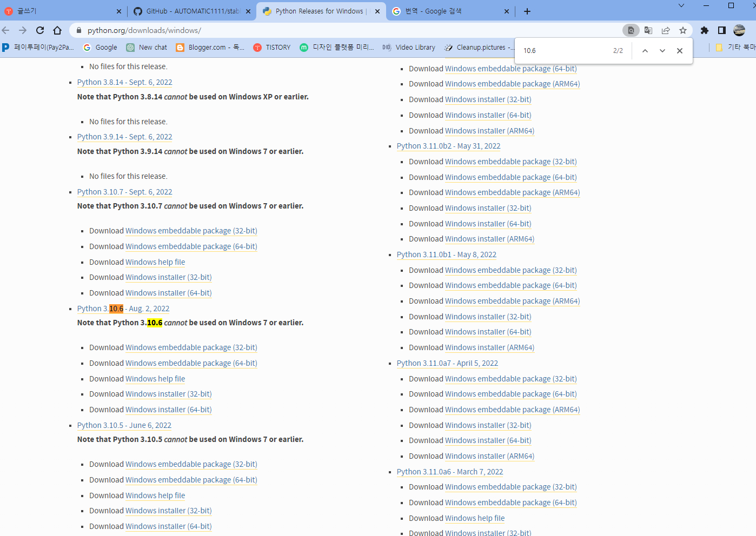
Task: Bookmark this page with the star icon
Action: point(683,30)
